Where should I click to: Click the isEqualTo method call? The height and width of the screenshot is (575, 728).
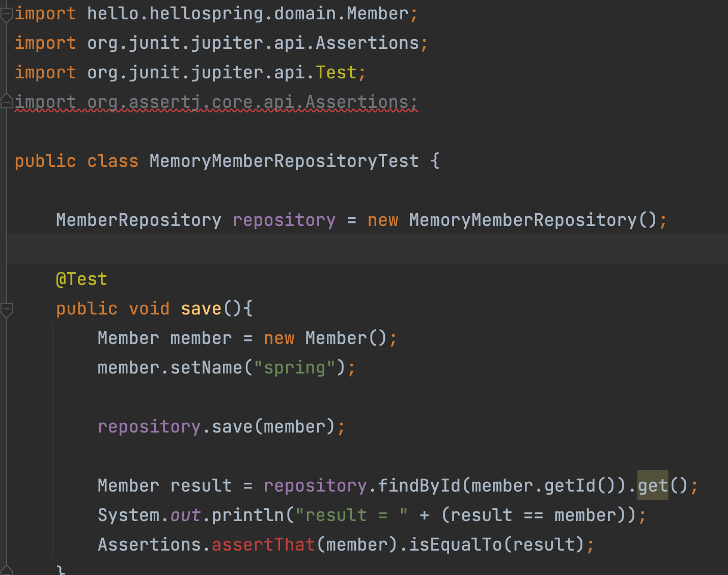[x=456, y=545]
